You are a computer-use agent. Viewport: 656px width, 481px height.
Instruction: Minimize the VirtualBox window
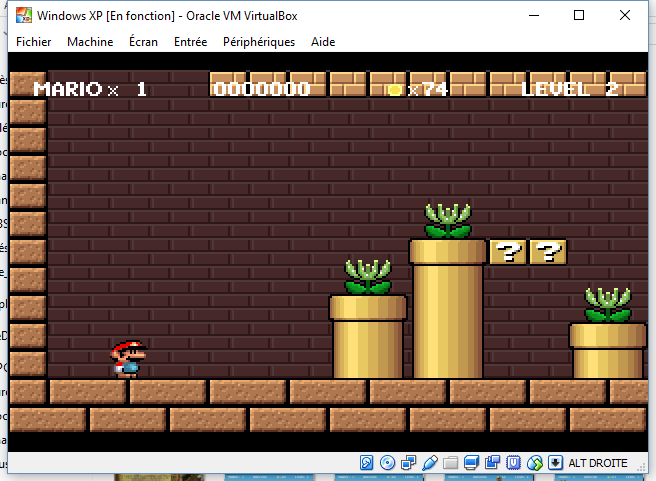tap(534, 15)
